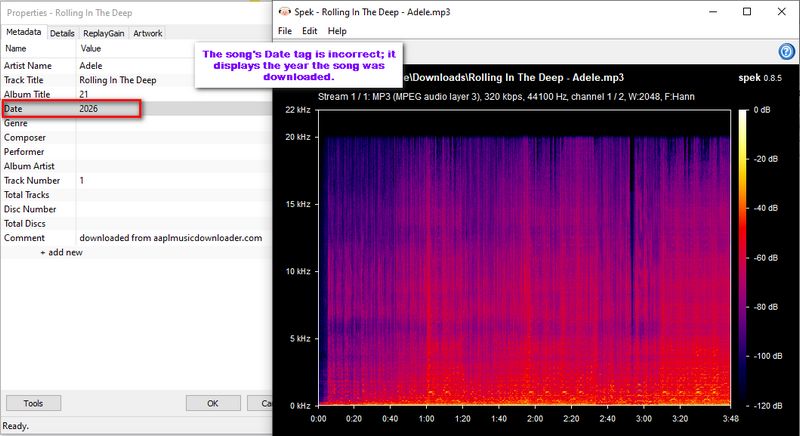Viewport: 800px width, 436px height.
Task: Click the Value column header
Action: point(91,48)
